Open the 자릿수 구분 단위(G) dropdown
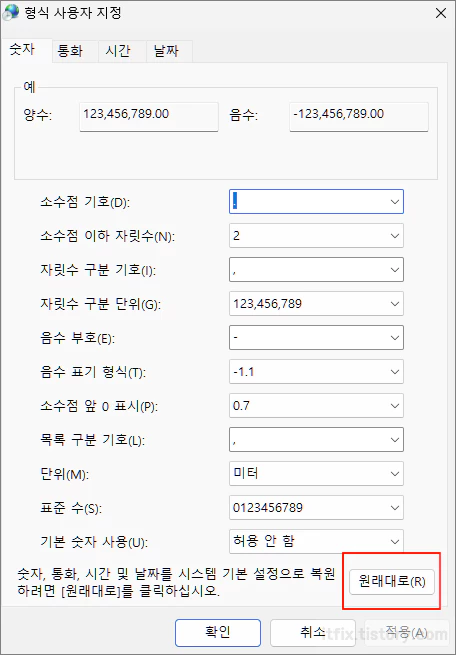The width and height of the screenshot is (456, 655). 316,304
